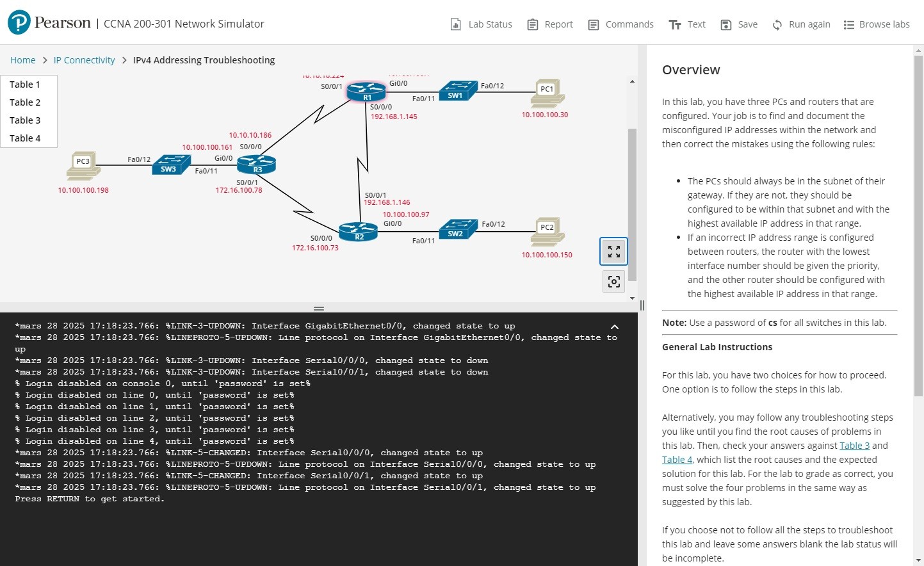Click the vertical panel splitter handle
Viewport: 924px width, 566px height.
642,305
